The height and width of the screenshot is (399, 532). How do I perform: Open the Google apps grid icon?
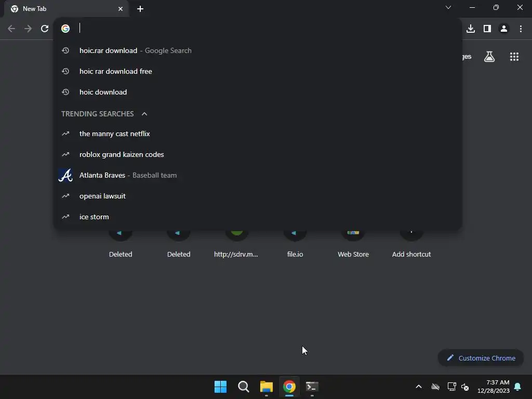[514, 57]
